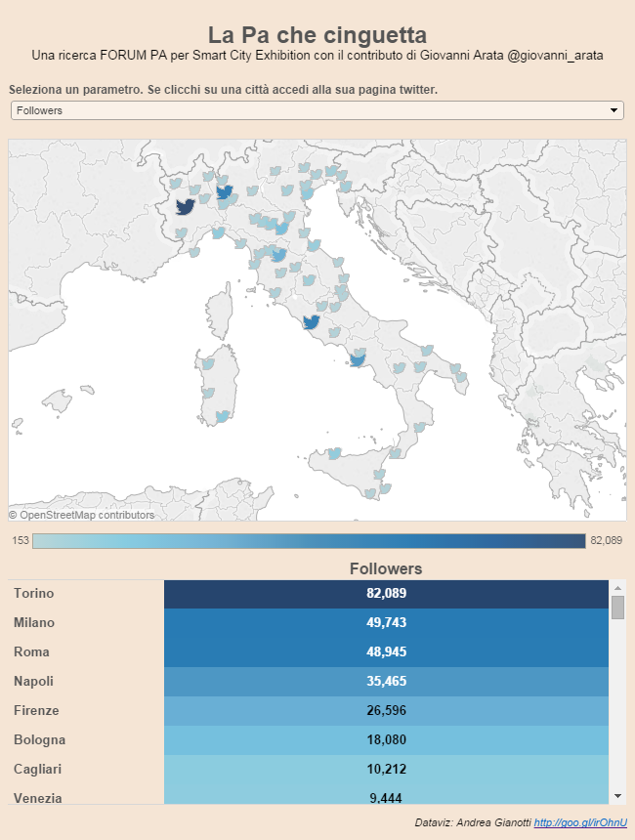The image size is (635, 840).
Task: Click the Napoli Twitter bird marker
Action: (358, 360)
